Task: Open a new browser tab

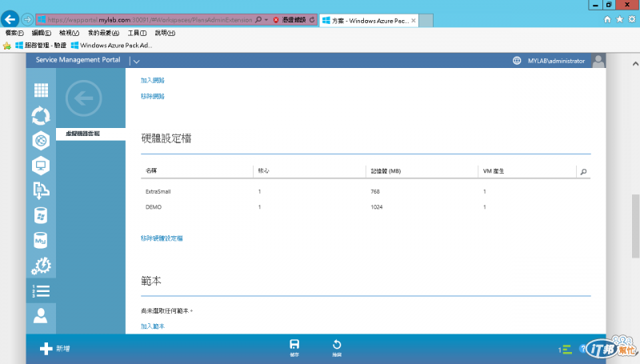Action: (426, 21)
